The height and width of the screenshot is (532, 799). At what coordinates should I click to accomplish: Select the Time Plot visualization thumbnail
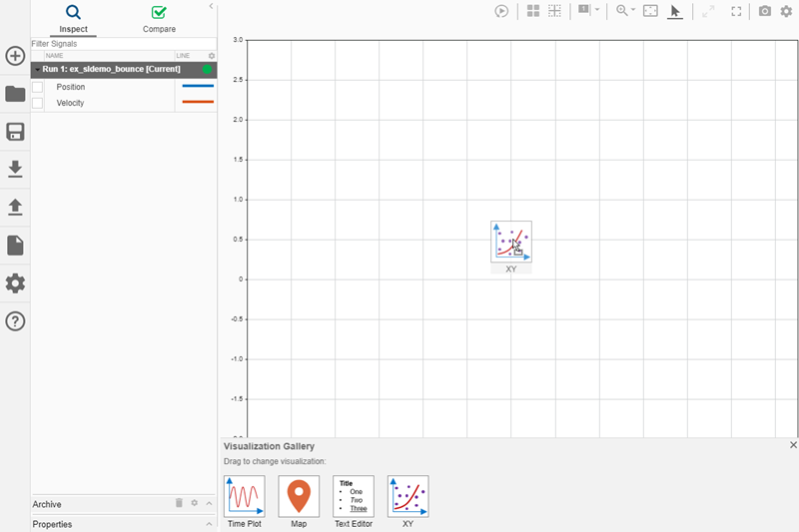245,496
